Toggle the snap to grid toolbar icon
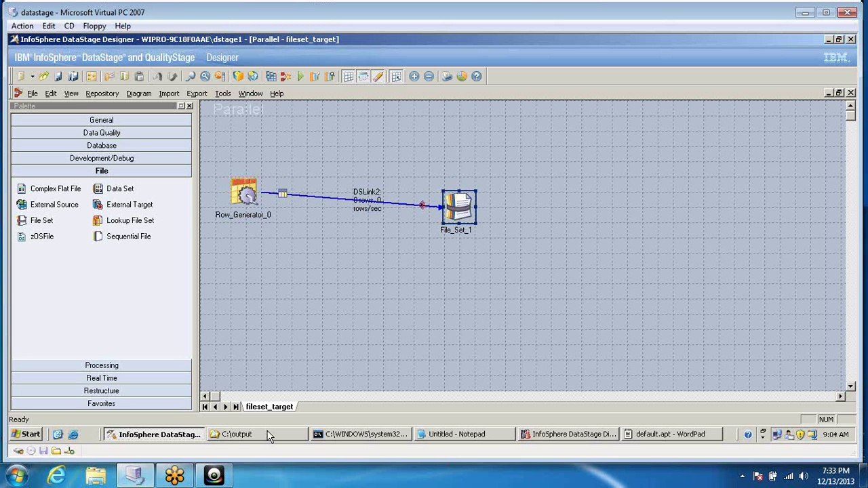 (x=396, y=77)
